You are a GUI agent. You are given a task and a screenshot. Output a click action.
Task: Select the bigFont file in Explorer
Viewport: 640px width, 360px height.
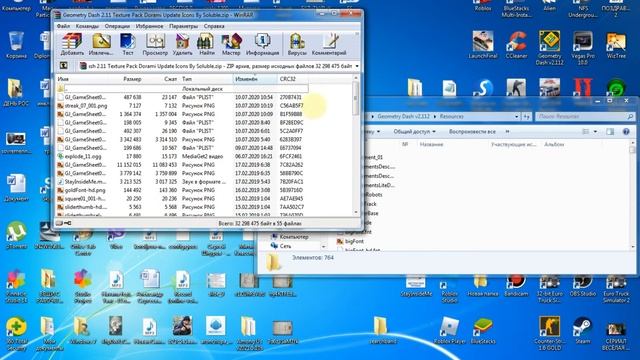click(354, 241)
